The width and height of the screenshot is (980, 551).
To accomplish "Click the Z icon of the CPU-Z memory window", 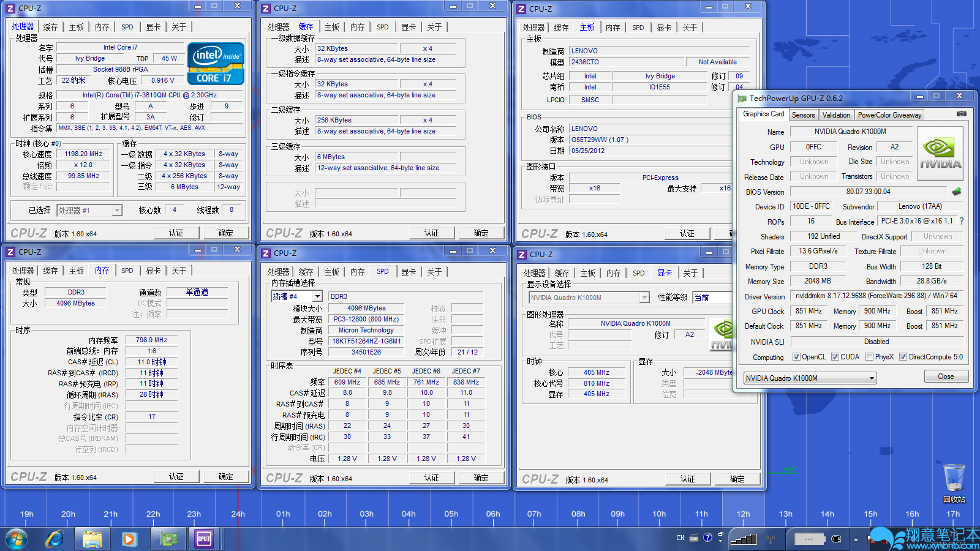I will 10,252.
